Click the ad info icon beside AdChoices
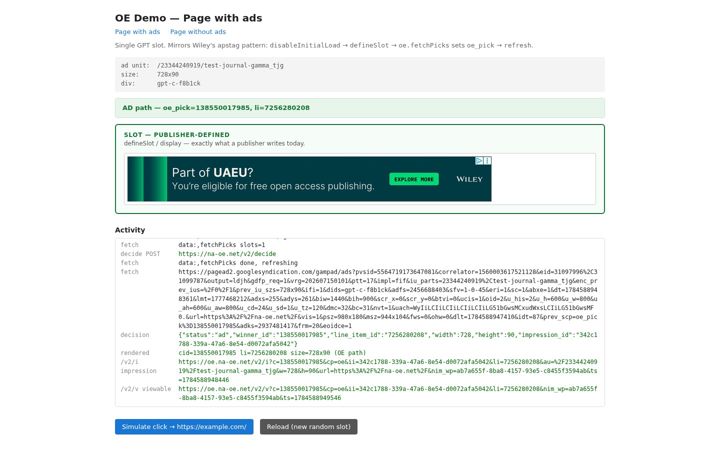720x450 pixels. [488, 160]
